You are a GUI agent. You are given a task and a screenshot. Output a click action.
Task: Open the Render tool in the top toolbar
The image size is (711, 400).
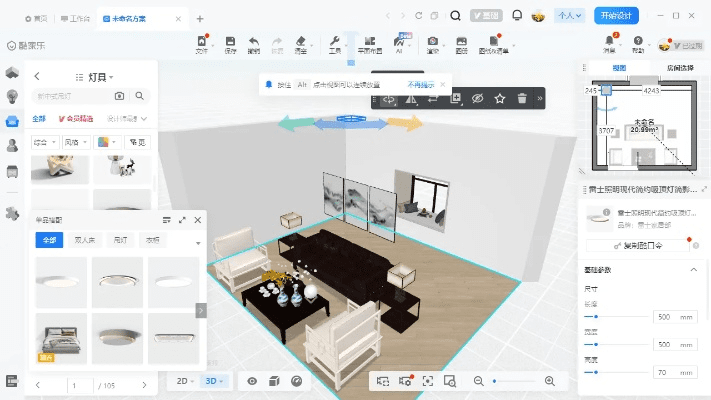tap(433, 44)
